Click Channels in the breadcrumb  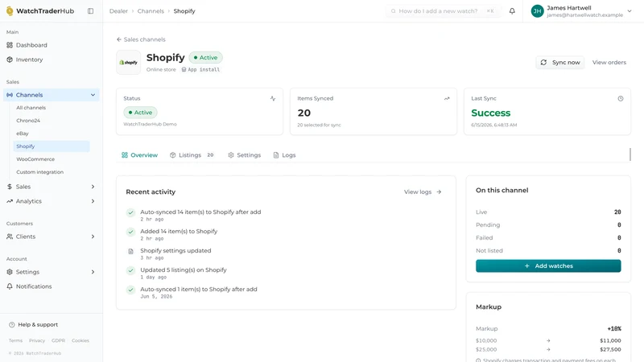(151, 11)
